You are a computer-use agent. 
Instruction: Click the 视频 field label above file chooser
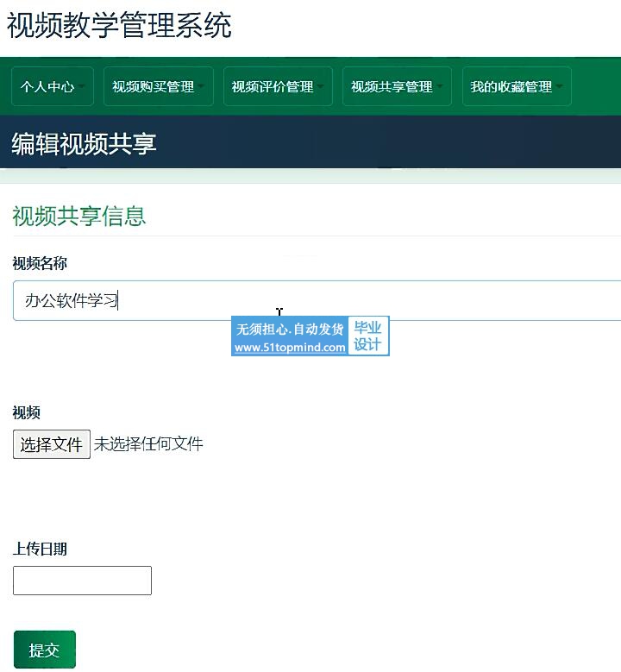click(x=26, y=412)
